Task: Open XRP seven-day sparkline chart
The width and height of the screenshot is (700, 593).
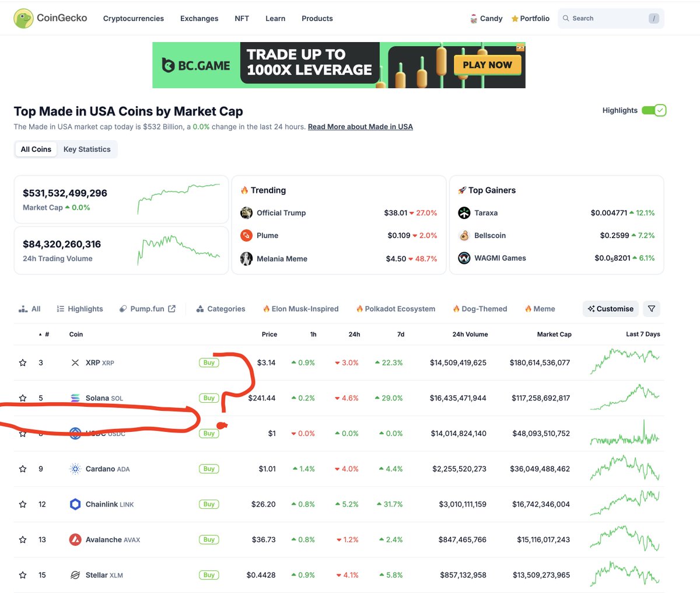Action: click(x=625, y=362)
